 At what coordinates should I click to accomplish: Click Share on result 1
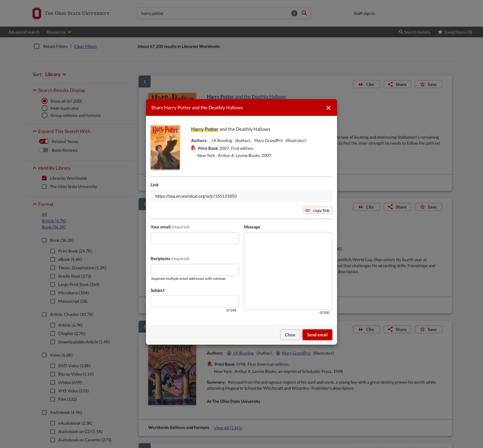(397, 85)
